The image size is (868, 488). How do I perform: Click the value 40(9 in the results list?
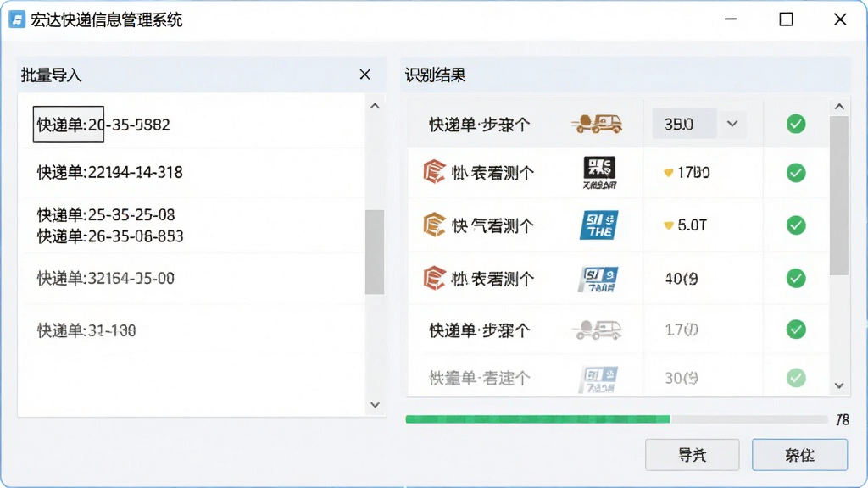point(681,278)
